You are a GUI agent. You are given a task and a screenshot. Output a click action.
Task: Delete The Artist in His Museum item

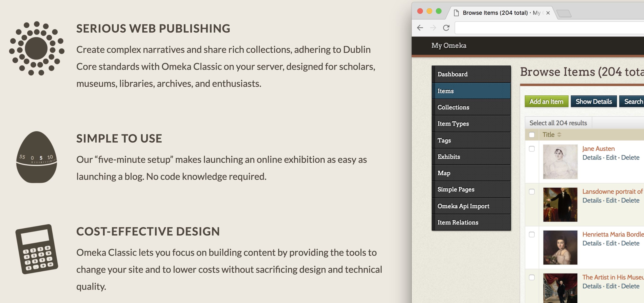click(x=630, y=286)
